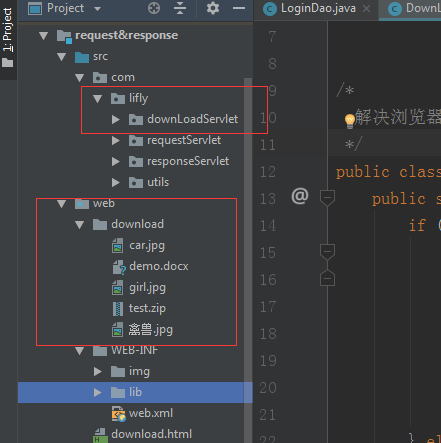Collapse the src folder arrow
The height and width of the screenshot is (443, 441).
(x=62, y=56)
